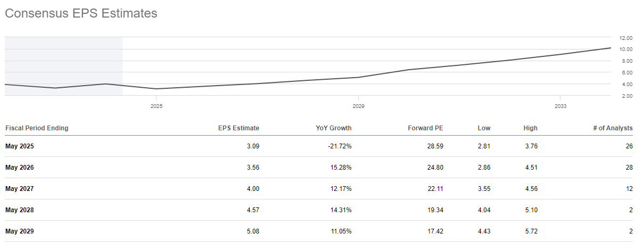Select the 28.59 Forward PE cell
This screenshot has height=242, width=644.
click(x=435, y=146)
